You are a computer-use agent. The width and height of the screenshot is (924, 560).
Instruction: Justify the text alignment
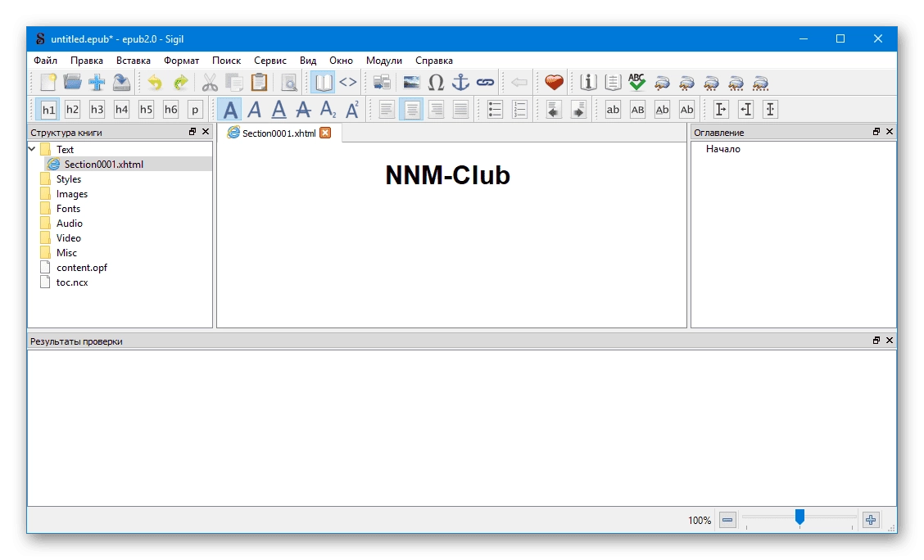click(460, 110)
